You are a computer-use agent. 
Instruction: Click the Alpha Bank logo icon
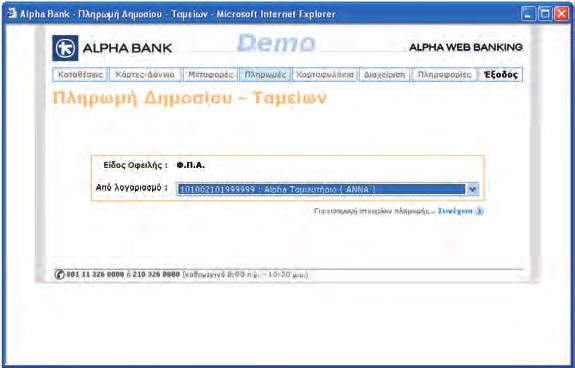click(x=65, y=48)
